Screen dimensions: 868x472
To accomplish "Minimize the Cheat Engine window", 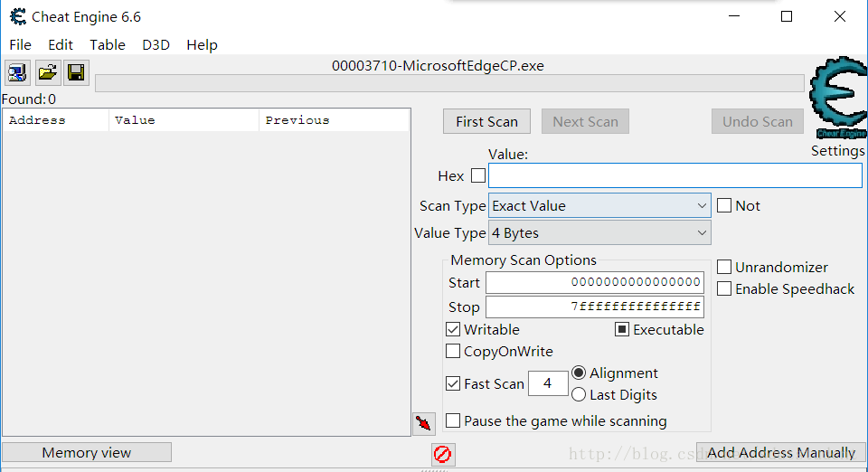I will click(734, 16).
